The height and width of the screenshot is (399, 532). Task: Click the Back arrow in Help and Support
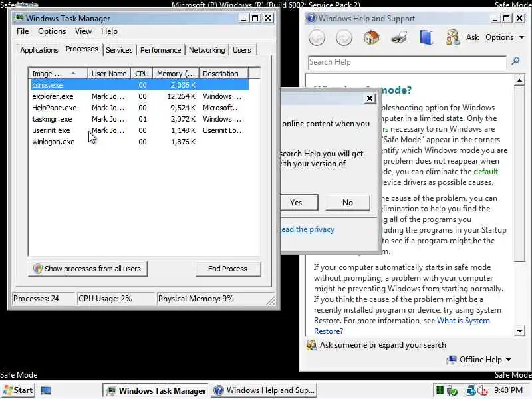317,37
